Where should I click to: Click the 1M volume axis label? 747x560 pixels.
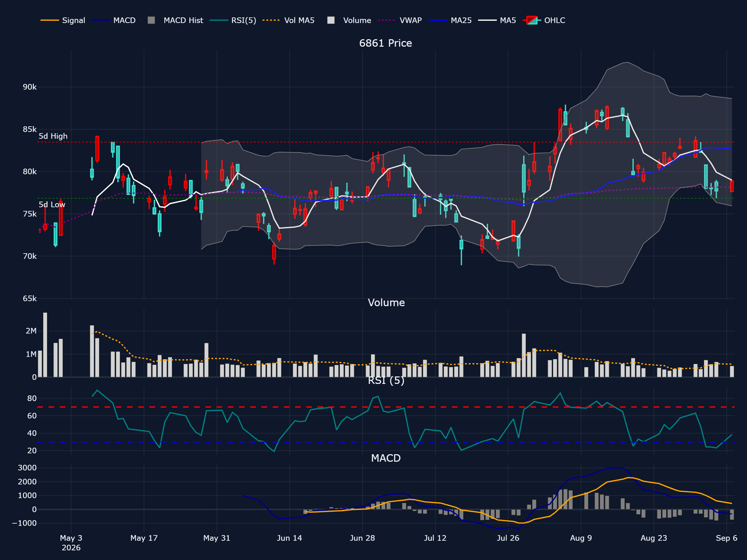[31, 354]
